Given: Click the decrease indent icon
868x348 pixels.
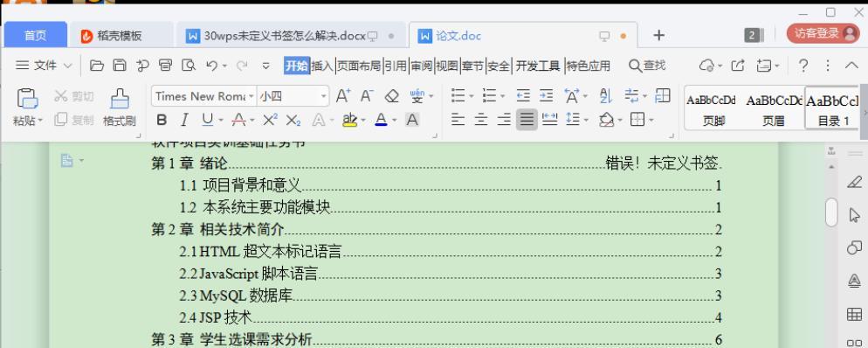Looking at the screenshot, I should point(522,96).
